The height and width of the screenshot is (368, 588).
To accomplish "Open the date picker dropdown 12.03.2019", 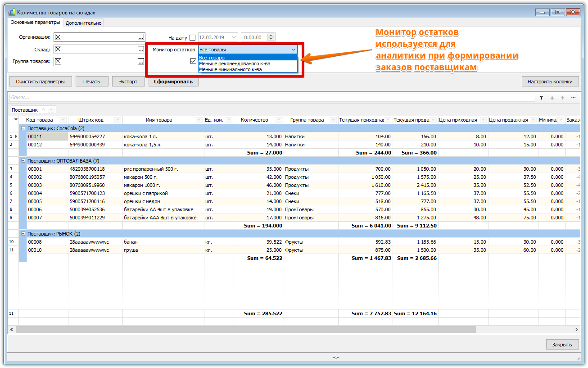I will 234,37.
